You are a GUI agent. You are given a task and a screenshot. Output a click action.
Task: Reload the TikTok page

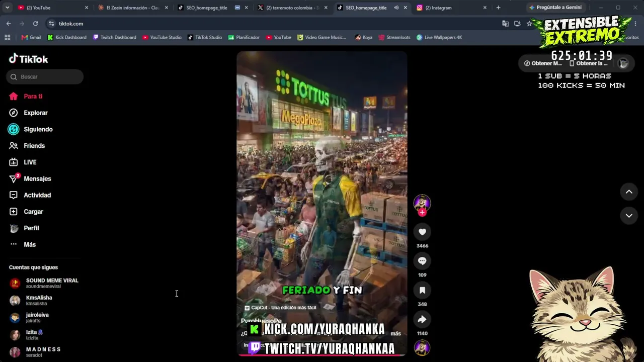pos(35,24)
